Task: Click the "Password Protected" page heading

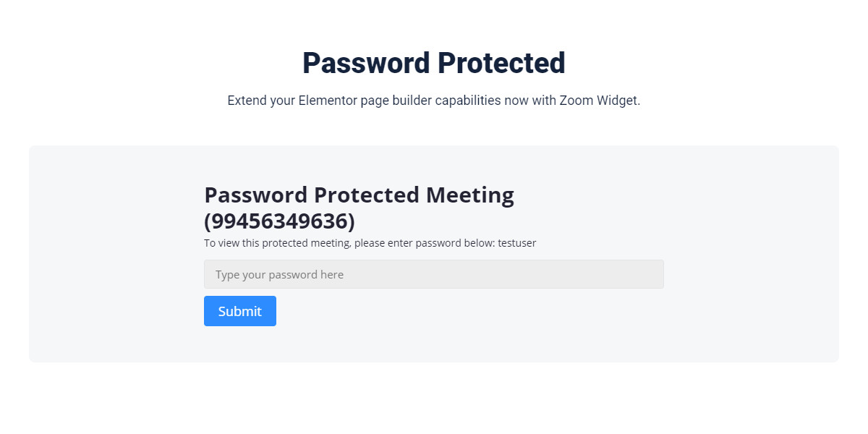Action: (x=433, y=64)
